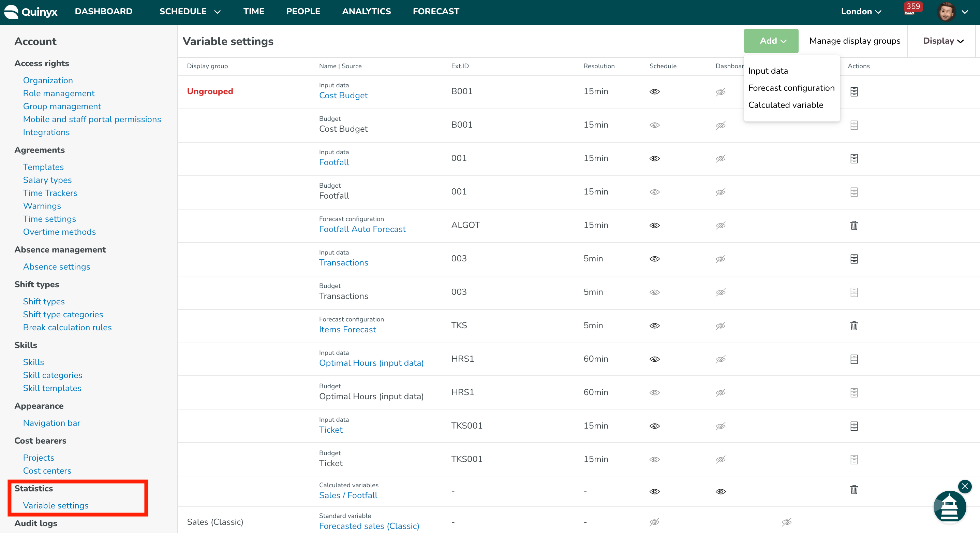Open Shift type categories in sidebar

point(63,315)
